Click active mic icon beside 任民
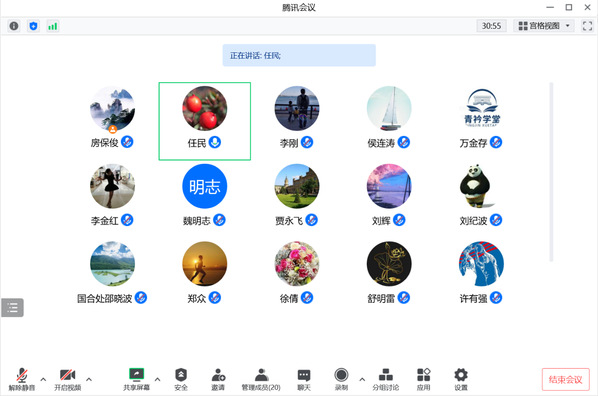Screen dimensions: 598x396 coord(215,142)
